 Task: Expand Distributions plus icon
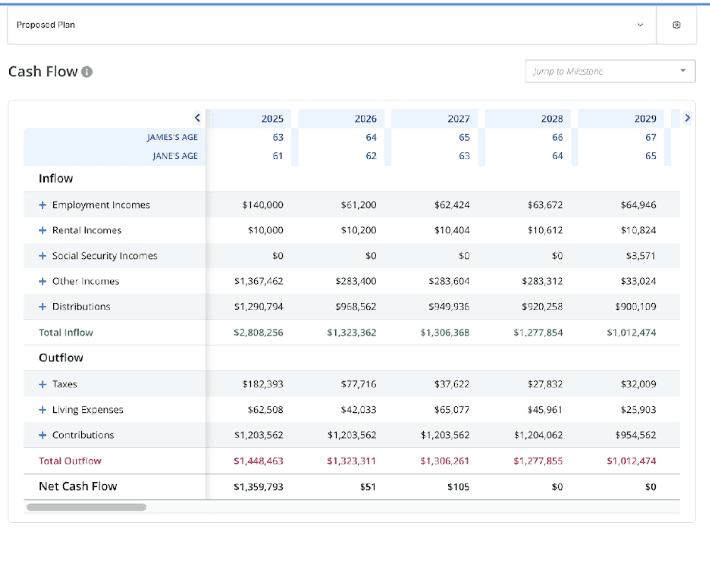pyautogui.click(x=43, y=307)
